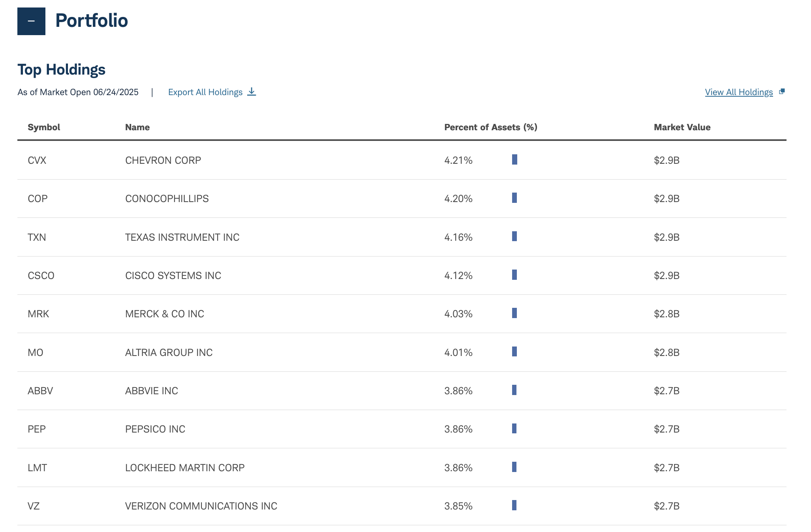Select the PEP symbol cell
The image size is (811, 532).
tap(37, 429)
